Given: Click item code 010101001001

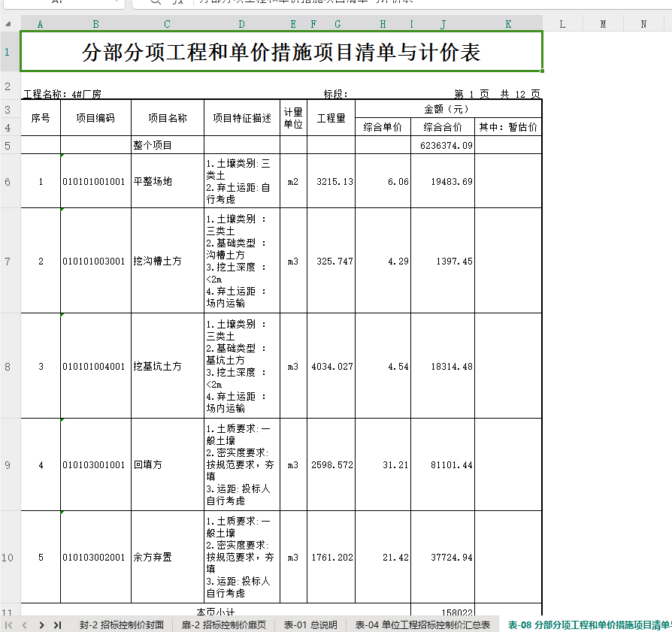Looking at the screenshot, I should pyautogui.click(x=95, y=181).
